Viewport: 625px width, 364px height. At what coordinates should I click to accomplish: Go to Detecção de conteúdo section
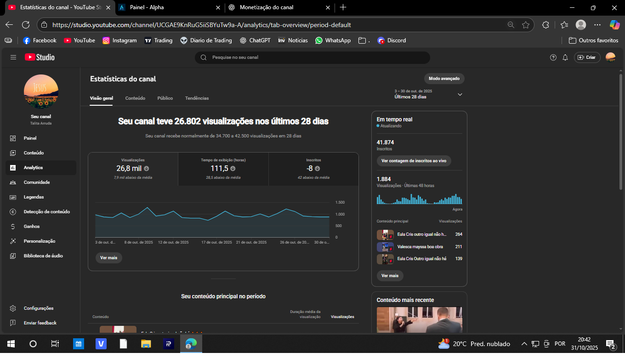46,211
